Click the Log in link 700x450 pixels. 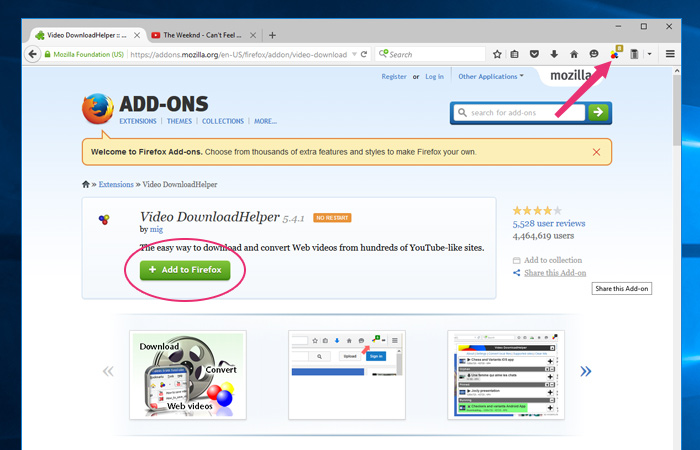434,76
